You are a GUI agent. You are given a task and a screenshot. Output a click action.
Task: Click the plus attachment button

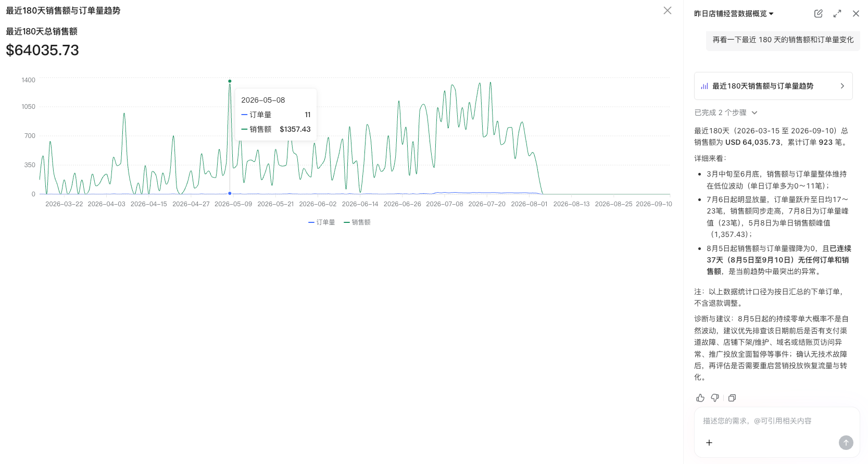click(709, 443)
